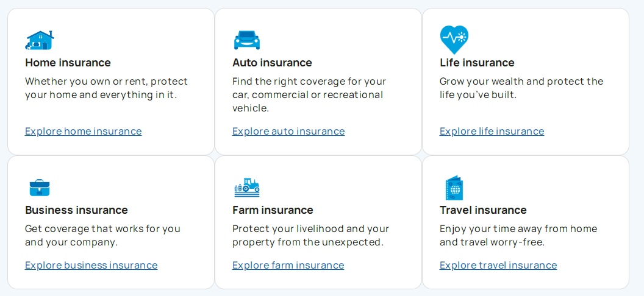Image resolution: width=644 pixels, height=296 pixels.
Task: Click the 'Enjoy your time away' description text
Action: 518,235
